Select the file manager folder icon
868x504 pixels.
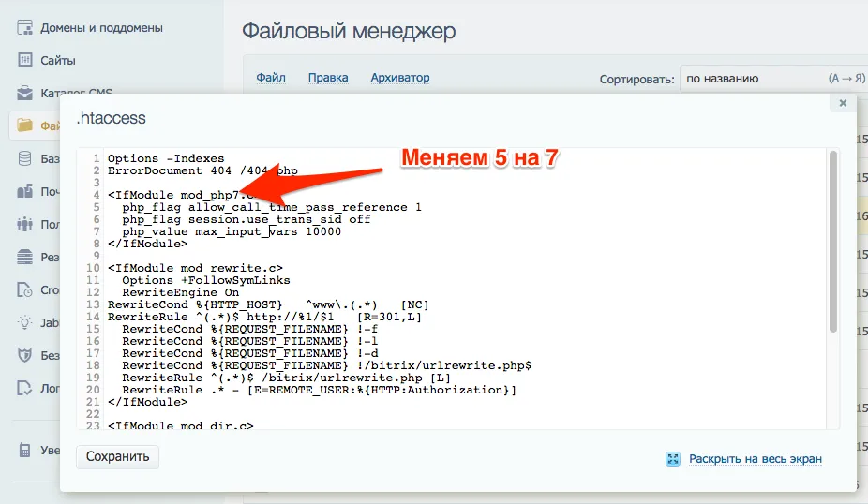pos(25,125)
